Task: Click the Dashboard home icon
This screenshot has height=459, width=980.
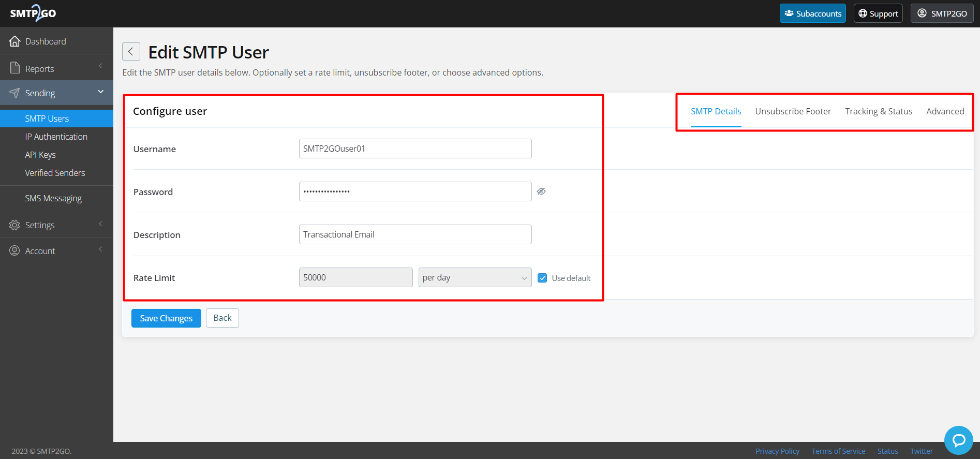Action: coord(15,41)
